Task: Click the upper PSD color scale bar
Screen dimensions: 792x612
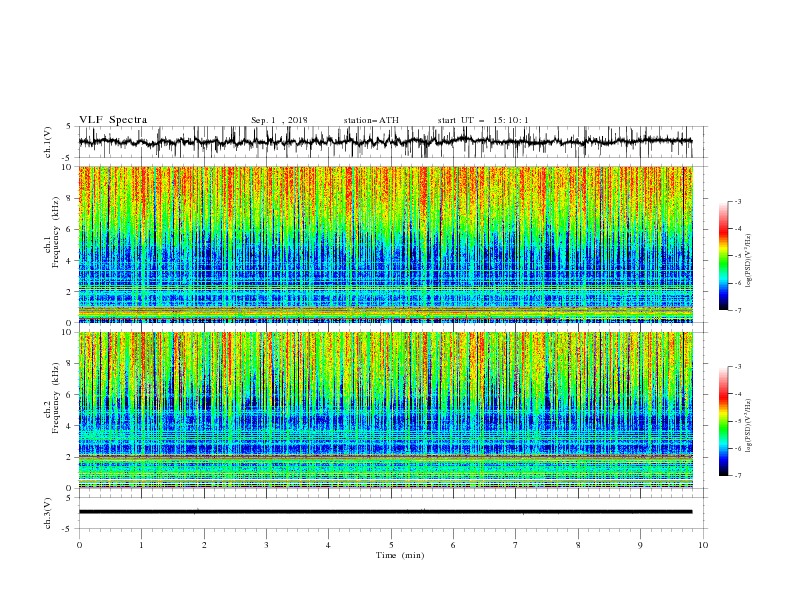Action: pos(723,255)
